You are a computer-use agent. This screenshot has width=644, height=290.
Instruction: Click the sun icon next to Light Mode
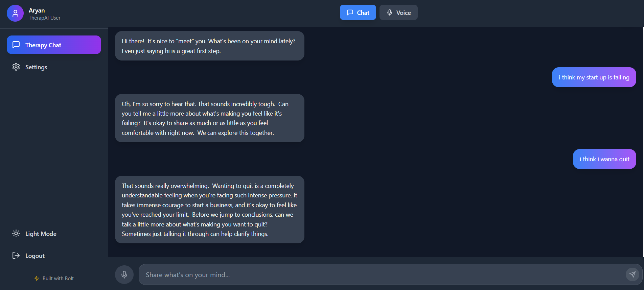(x=16, y=234)
